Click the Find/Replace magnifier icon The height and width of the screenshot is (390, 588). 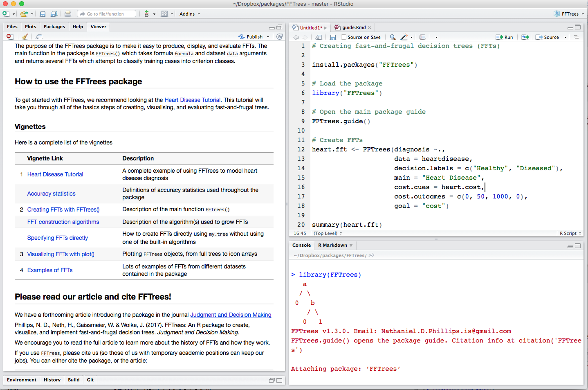click(393, 37)
